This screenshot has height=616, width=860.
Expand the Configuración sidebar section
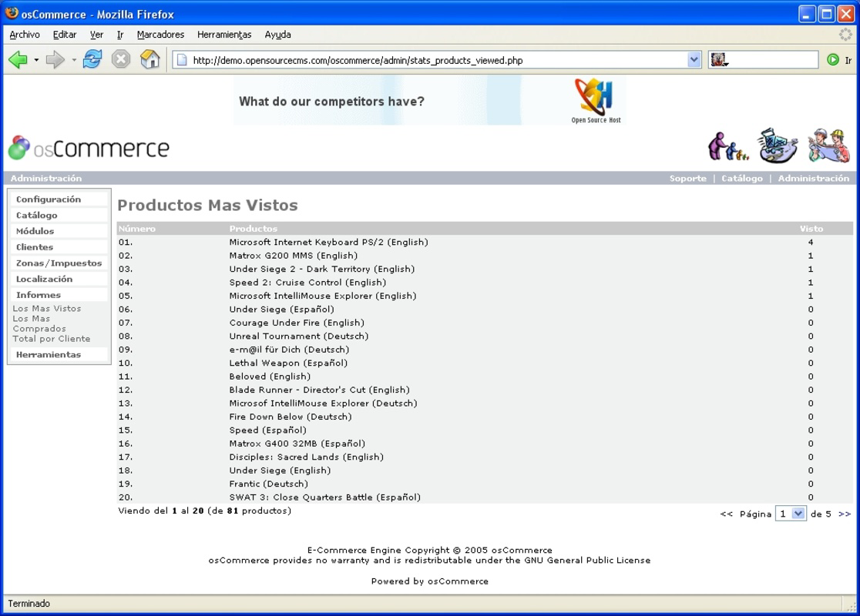(x=59, y=199)
